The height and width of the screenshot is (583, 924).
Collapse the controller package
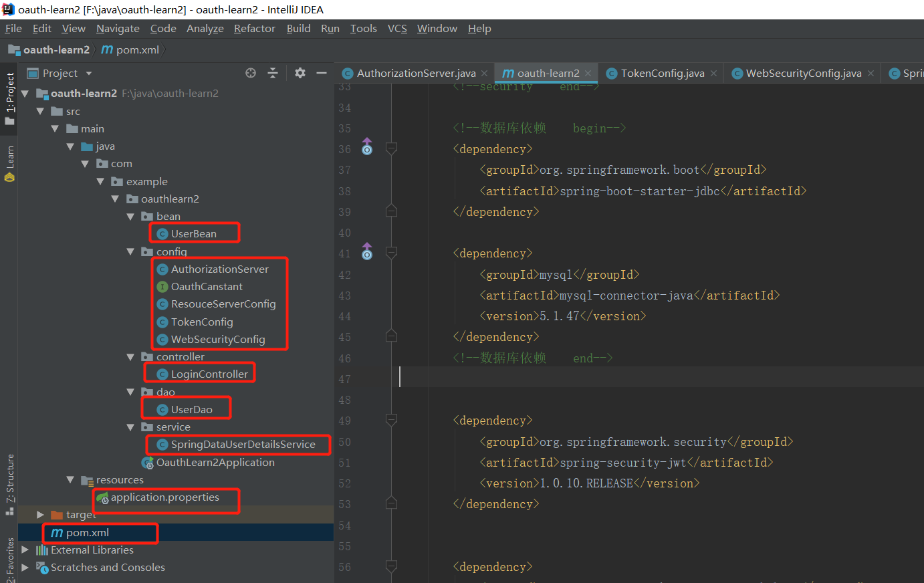130,357
